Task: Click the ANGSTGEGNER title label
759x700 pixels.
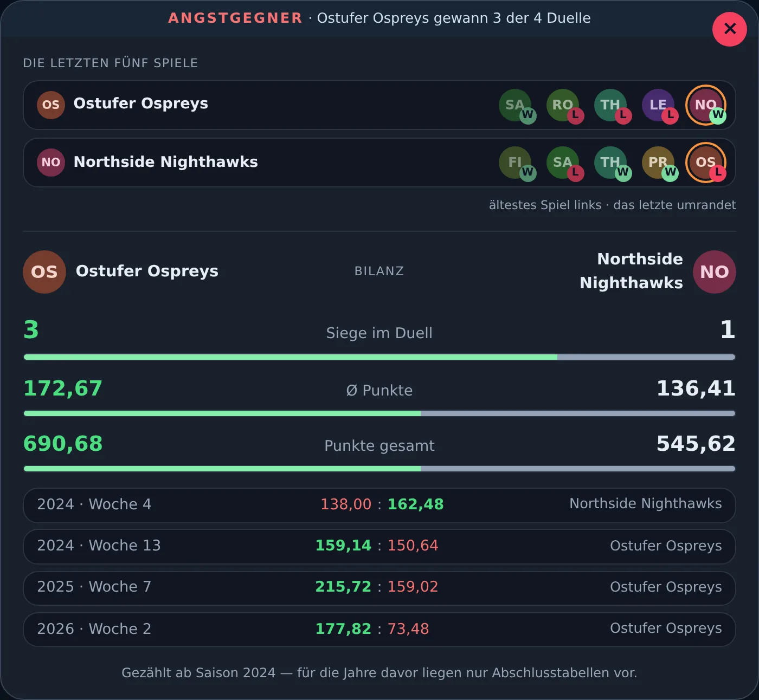Action: tap(235, 18)
